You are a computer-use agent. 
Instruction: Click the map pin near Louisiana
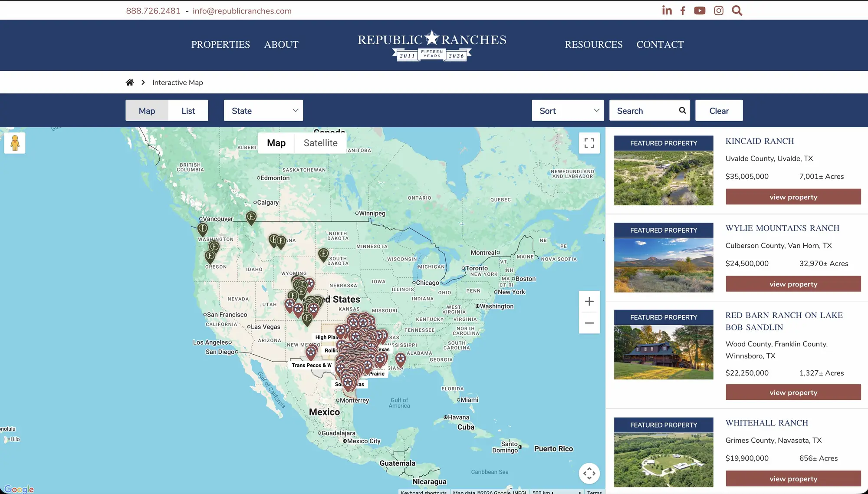[401, 359]
